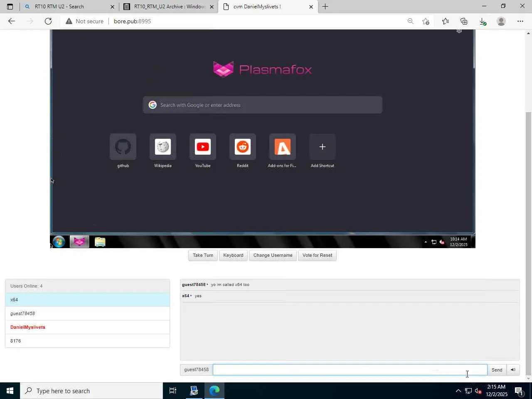Open Task View on the taskbar
The image size is (532, 399).
(x=173, y=391)
